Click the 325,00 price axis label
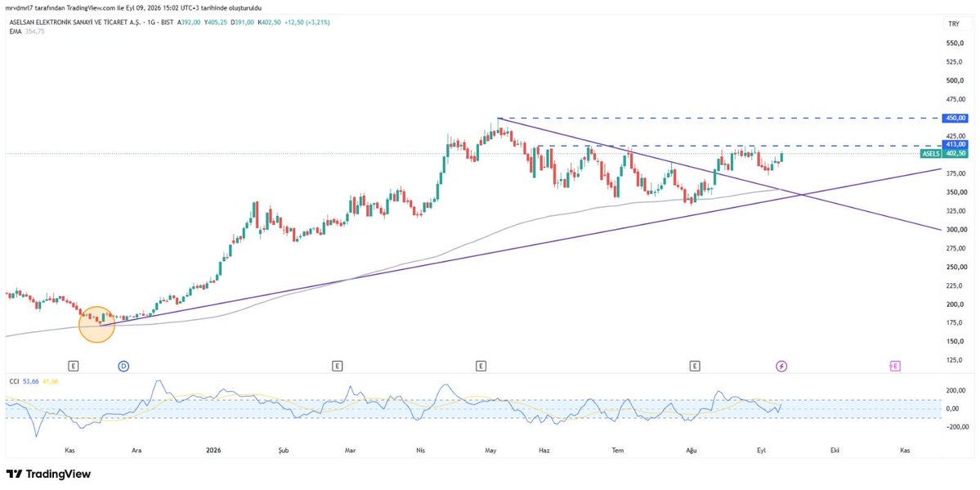Image resolution: width=980 pixels, height=490 pixels. (x=957, y=212)
